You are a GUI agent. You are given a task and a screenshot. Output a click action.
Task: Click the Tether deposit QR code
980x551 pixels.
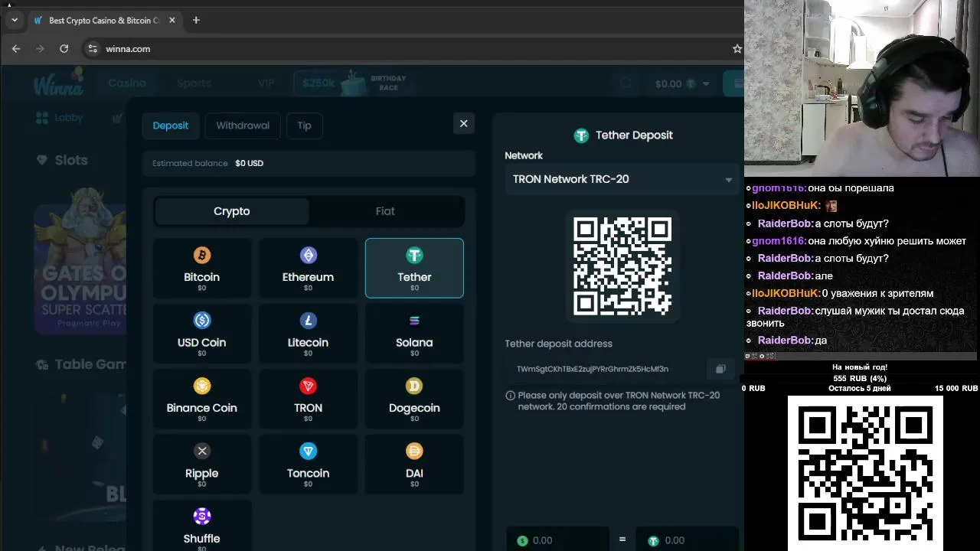pyautogui.click(x=622, y=266)
